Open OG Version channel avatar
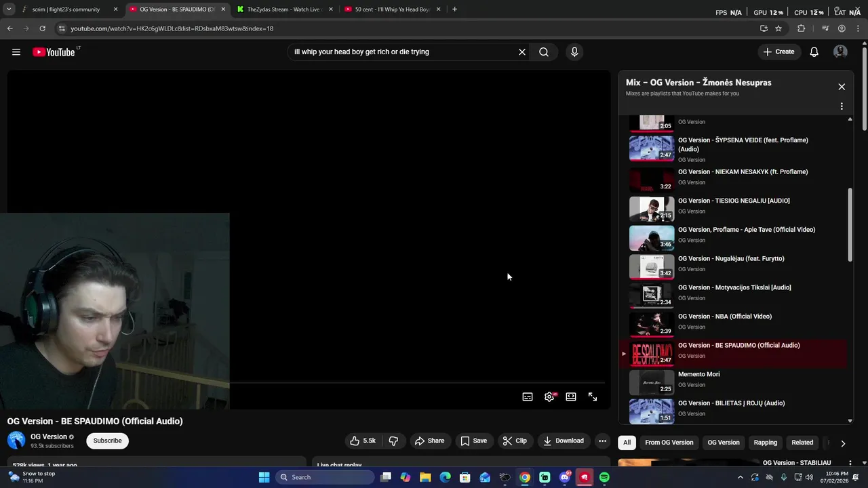Screen dimensions: 868x488 point(16,441)
